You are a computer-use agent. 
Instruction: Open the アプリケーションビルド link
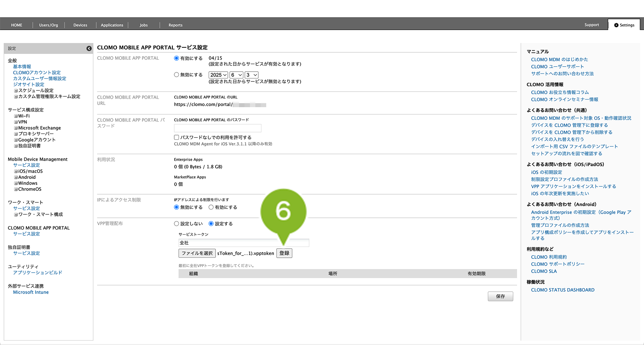tap(38, 273)
